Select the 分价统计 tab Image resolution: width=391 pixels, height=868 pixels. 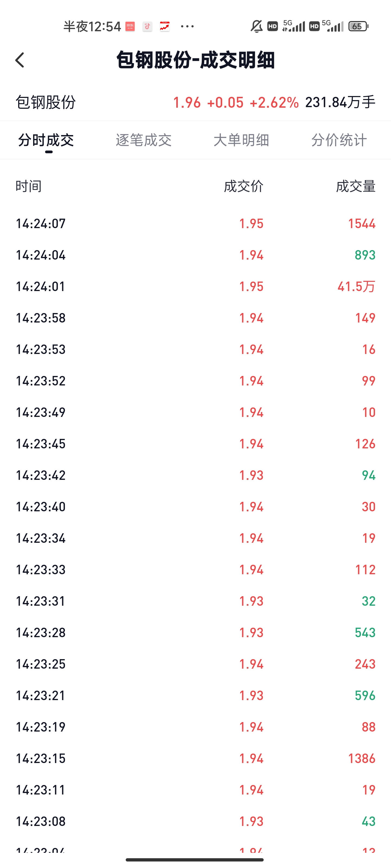coord(339,140)
